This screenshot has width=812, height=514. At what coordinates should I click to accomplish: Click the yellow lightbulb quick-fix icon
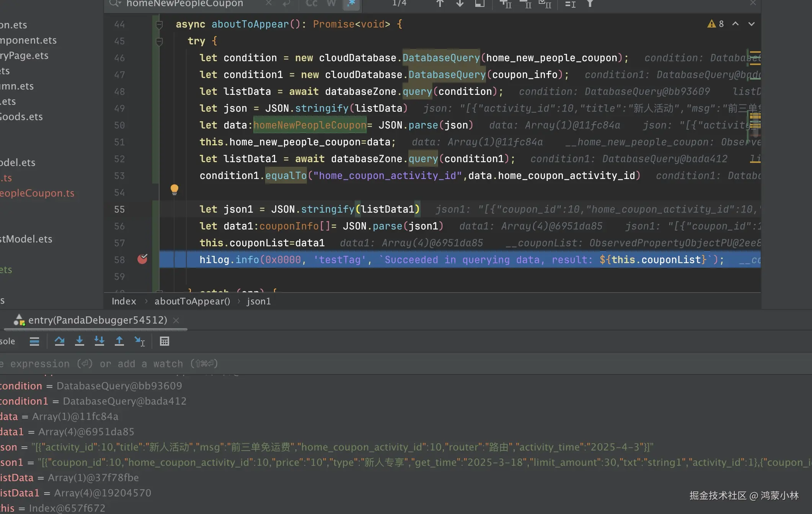tap(174, 189)
